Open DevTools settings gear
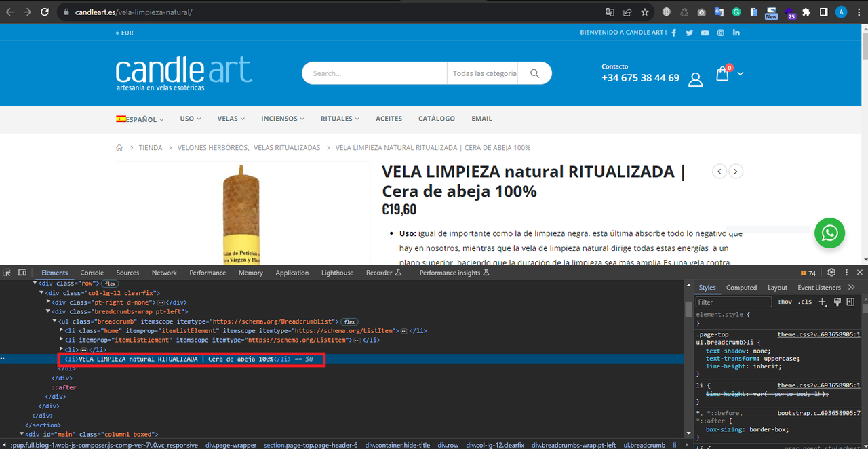The width and height of the screenshot is (868, 449). pos(831,273)
